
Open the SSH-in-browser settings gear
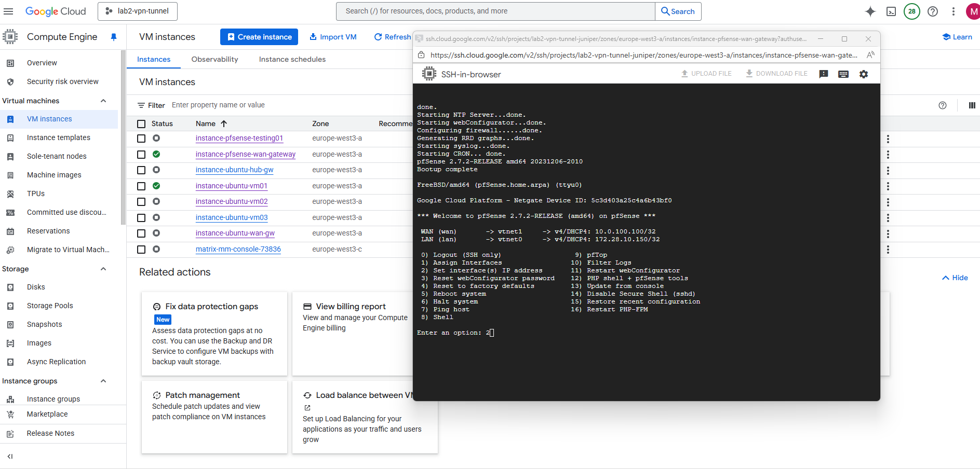(x=864, y=74)
